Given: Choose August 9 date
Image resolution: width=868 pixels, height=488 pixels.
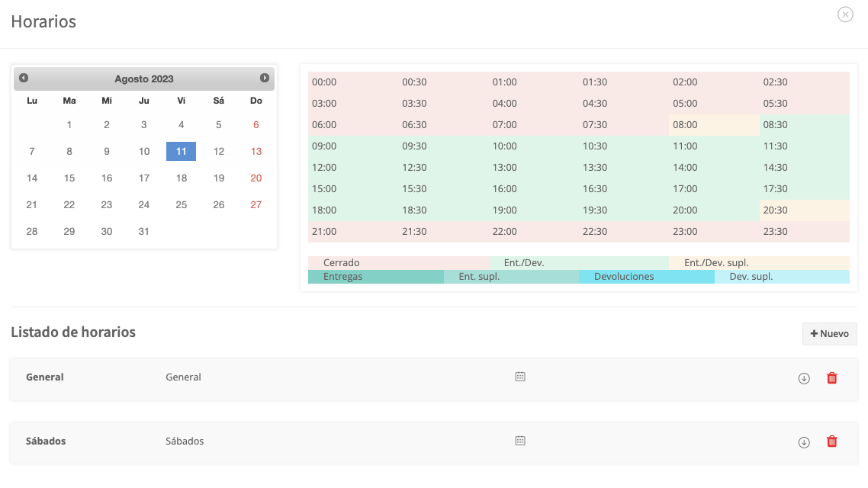Looking at the screenshot, I should (106, 151).
